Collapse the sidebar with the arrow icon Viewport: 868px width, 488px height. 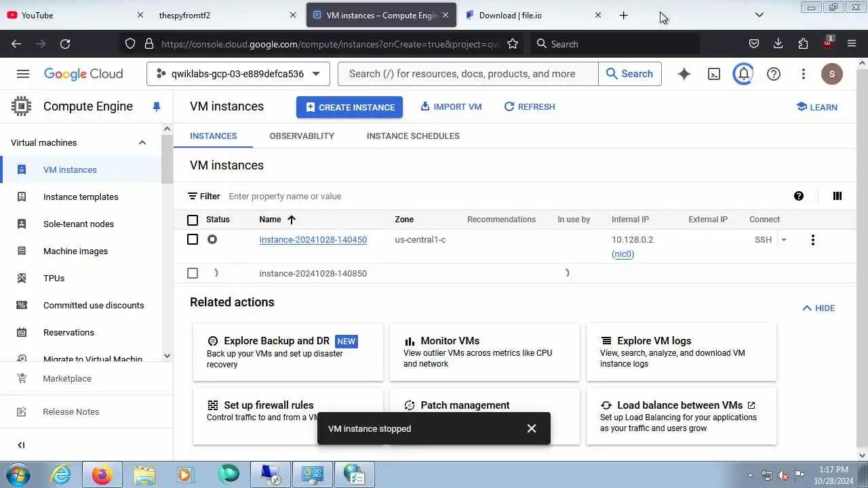pos(21,445)
